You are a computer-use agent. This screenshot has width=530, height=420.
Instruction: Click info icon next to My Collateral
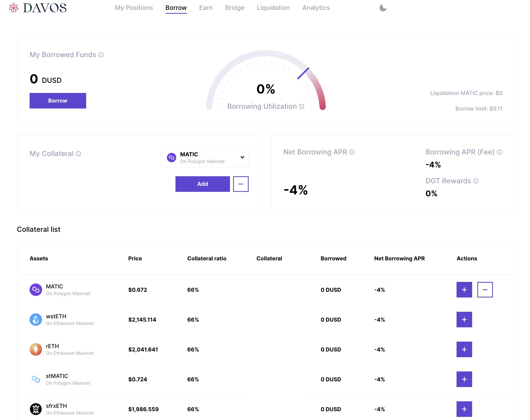coord(78,154)
